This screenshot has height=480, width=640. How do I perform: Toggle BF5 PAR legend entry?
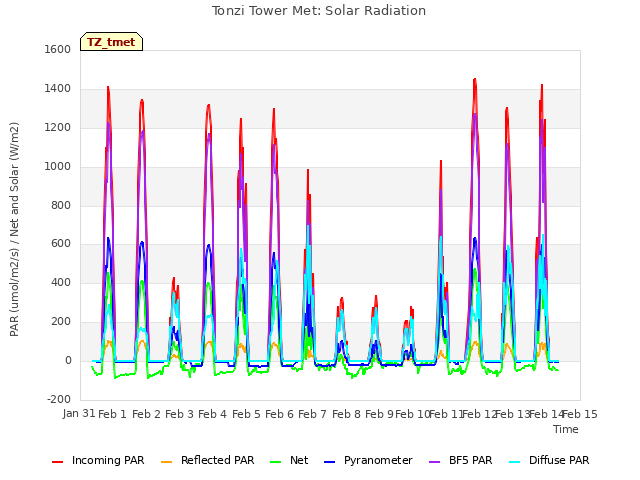(x=461, y=460)
